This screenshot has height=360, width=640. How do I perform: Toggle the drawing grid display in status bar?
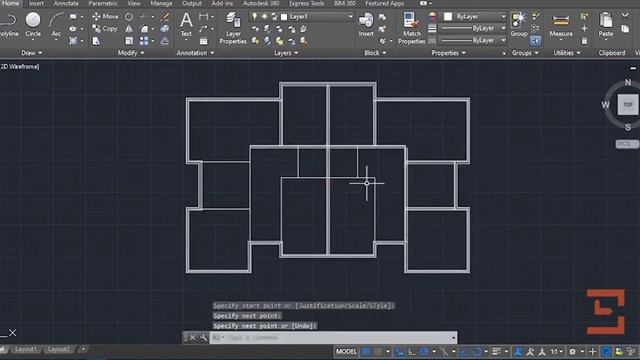pos(366,351)
